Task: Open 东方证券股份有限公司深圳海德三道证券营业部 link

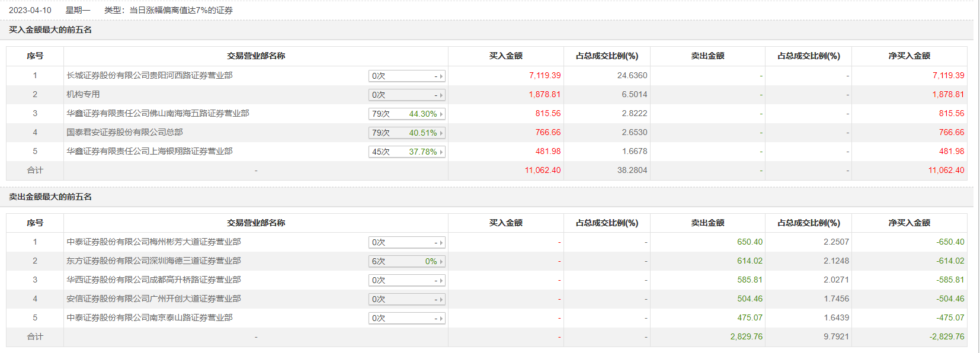Action: (x=153, y=261)
